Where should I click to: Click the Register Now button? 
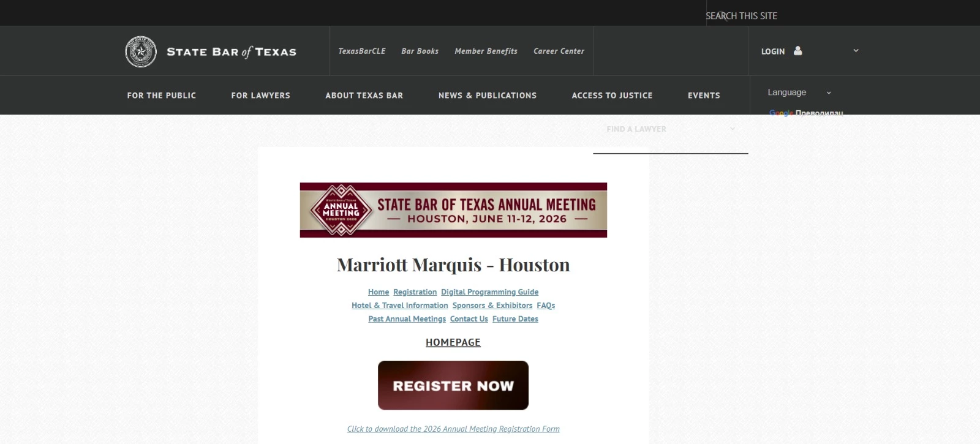[453, 385]
